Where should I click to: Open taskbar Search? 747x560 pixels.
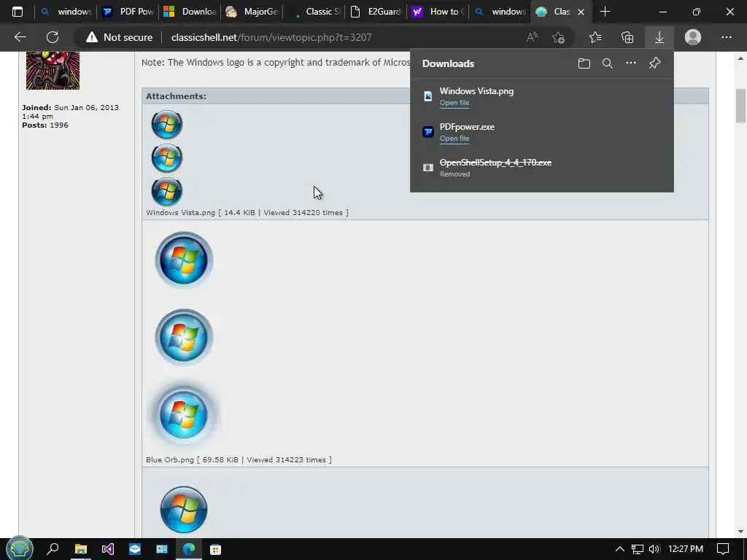point(53,549)
